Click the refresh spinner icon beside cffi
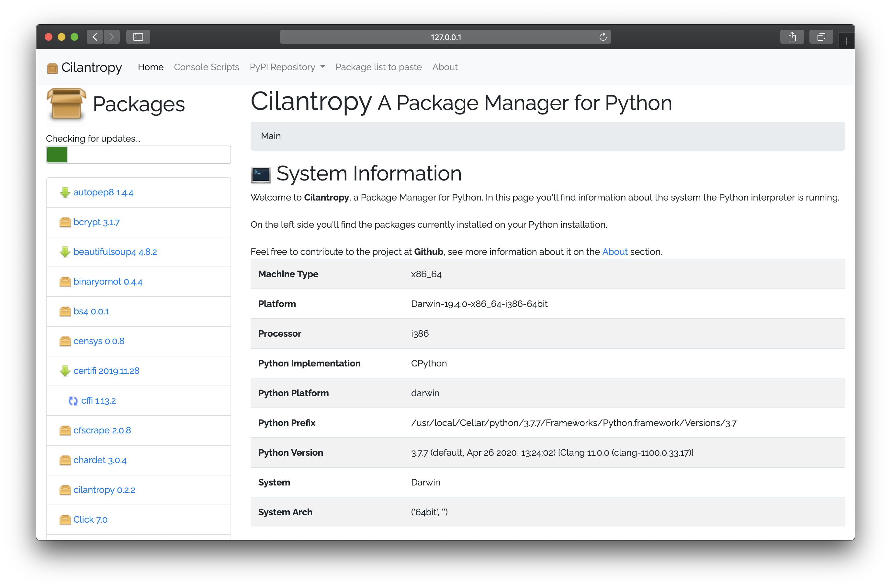Image resolution: width=891 pixels, height=588 pixels. pyautogui.click(x=73, y=401)
